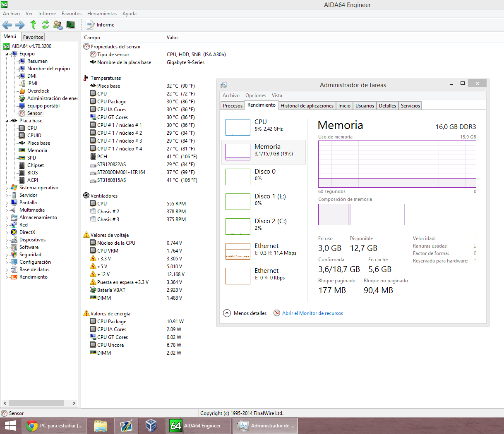Expand the Software tree node

[x=7, y=248]
